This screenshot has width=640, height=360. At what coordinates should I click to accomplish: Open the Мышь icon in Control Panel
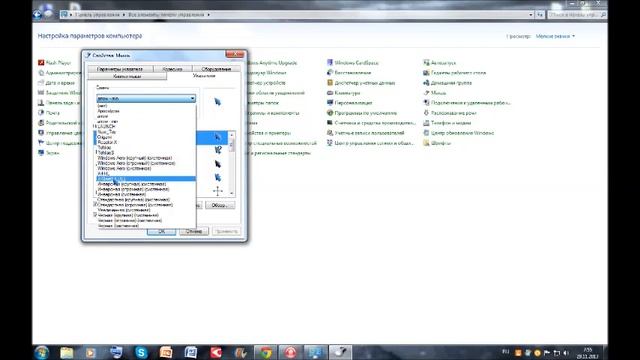[x=435, y=93]
